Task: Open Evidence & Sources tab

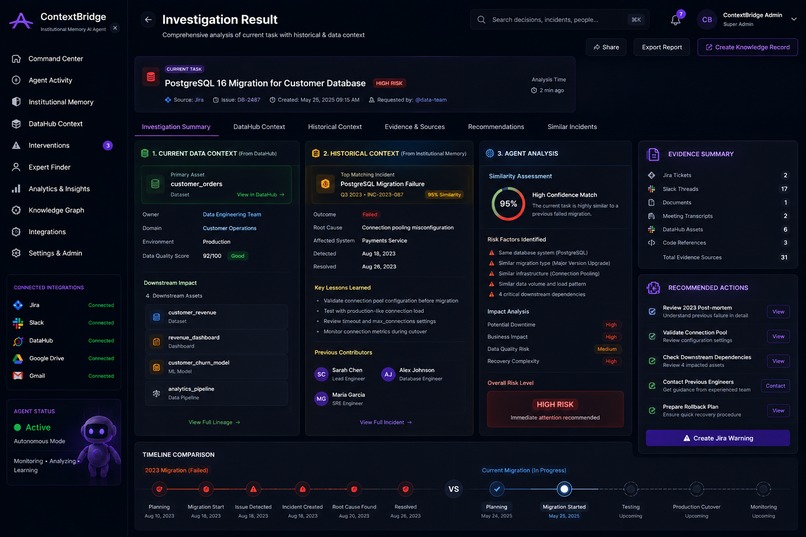Action: point(414,127)
